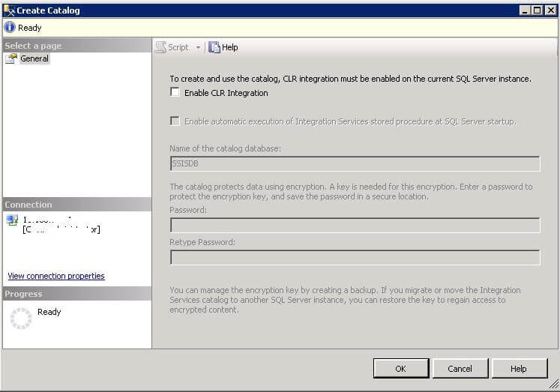Click the Help button at the bottom
Image resolution: width=560 pixels, height=392 pixels.
click(x=520, y=369)
